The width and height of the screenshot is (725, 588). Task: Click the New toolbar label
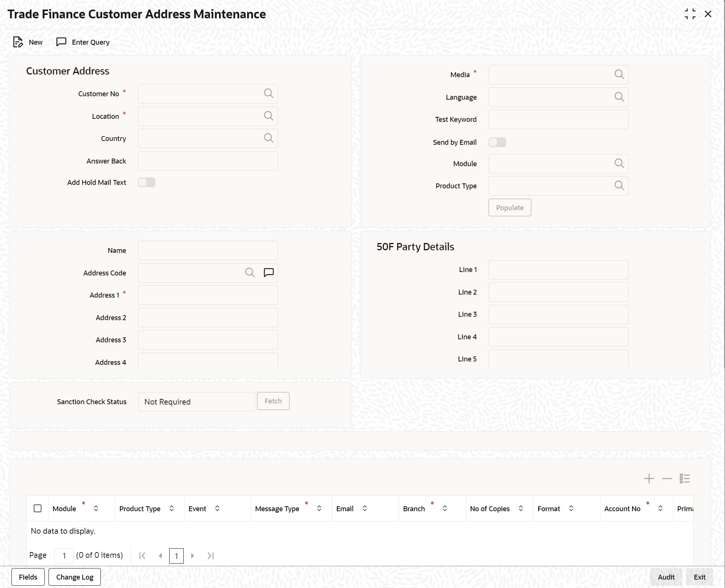click(36, 42)
